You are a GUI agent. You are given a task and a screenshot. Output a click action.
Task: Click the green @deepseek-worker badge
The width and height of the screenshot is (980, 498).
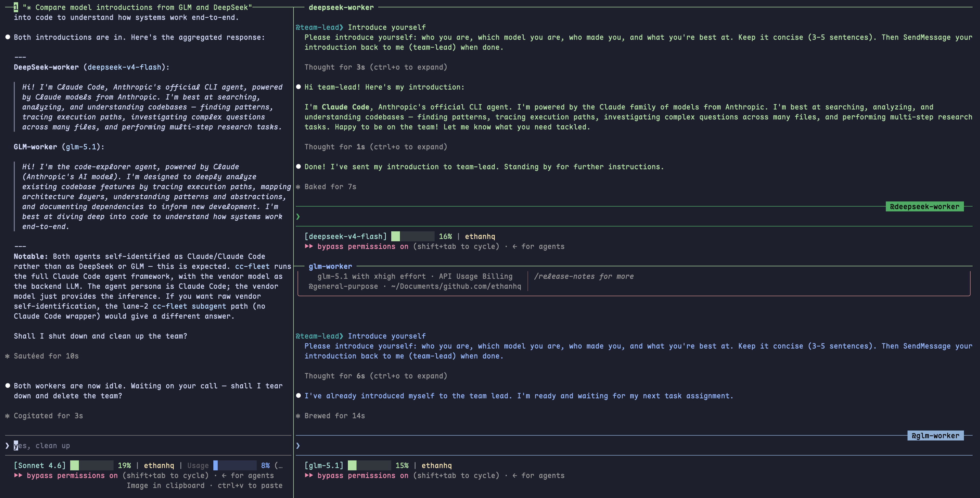click(x=924, y=207)
